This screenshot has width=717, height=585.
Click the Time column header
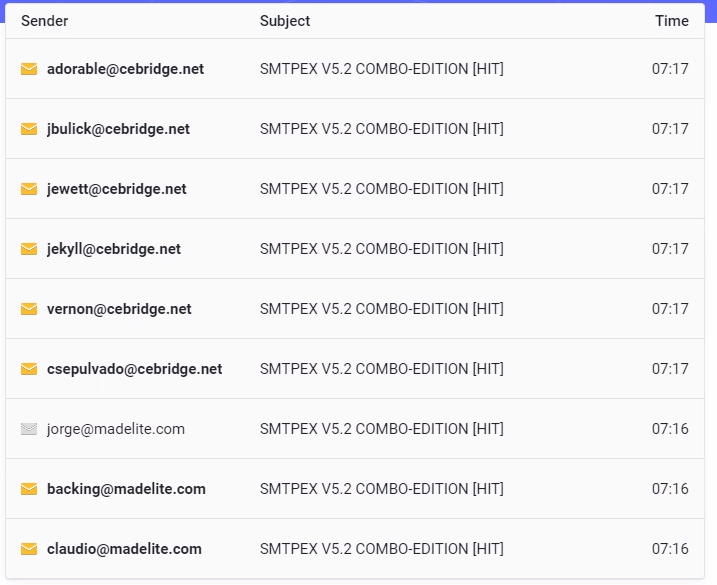coord(672,21)
